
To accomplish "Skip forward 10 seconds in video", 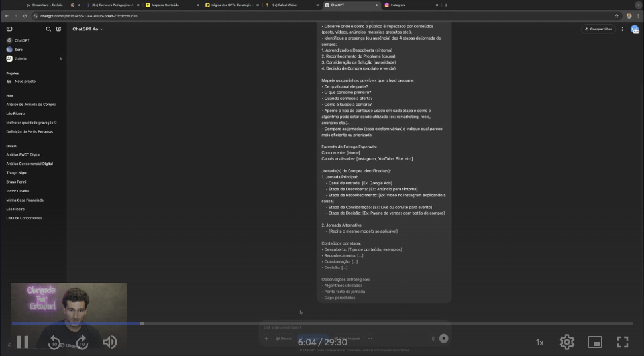I will pos(82,342).
